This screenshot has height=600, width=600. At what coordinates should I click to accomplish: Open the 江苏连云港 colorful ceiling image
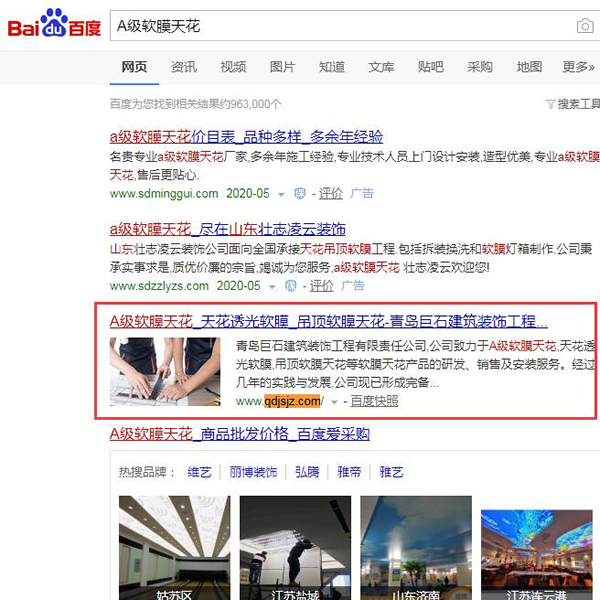coord(536,554)
